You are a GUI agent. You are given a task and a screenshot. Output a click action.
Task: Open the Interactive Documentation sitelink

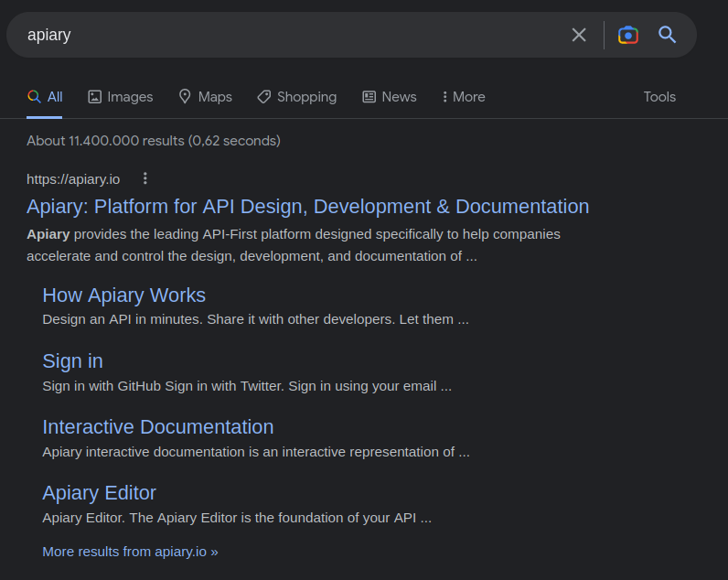[158, 427]
